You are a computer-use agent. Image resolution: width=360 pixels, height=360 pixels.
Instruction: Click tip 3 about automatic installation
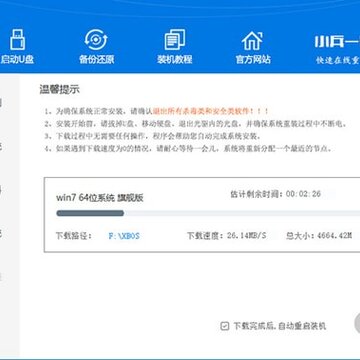[152, 136]
